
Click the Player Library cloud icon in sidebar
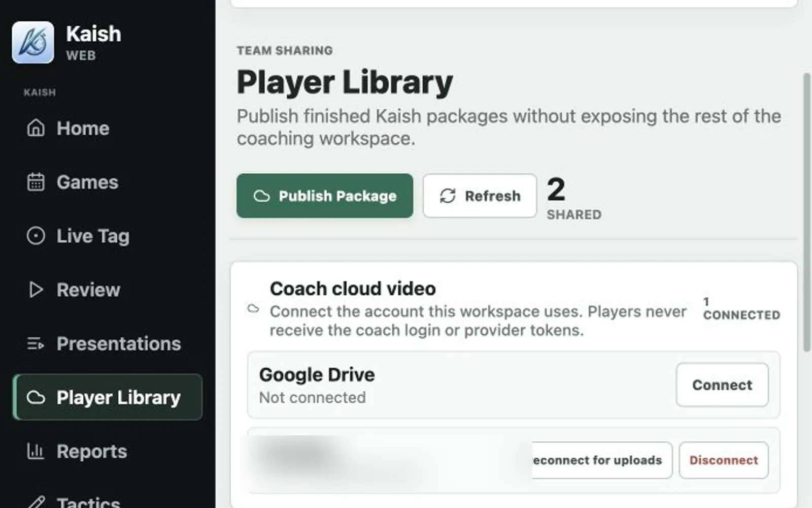pyautogui.click(x=36, y=397)
